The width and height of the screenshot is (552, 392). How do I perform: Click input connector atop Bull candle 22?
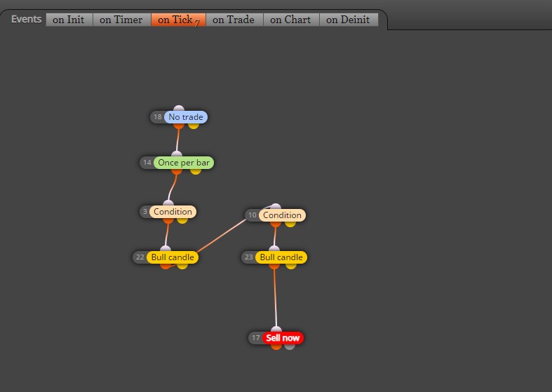pyautogui.click(x=166, y=248)
